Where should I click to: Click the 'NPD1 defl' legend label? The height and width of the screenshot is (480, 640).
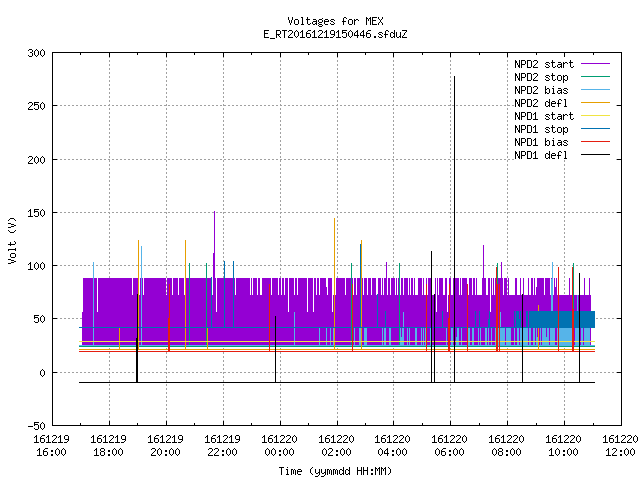pyautogui.click(x=541, y=156)
